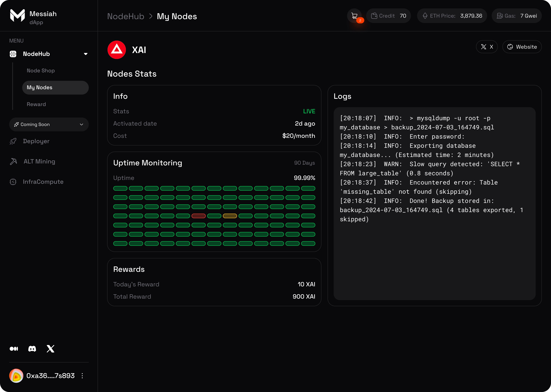This screenshot has width=551, height=392.
Task: Open the shopping cart icon
Action: [354, 16]
